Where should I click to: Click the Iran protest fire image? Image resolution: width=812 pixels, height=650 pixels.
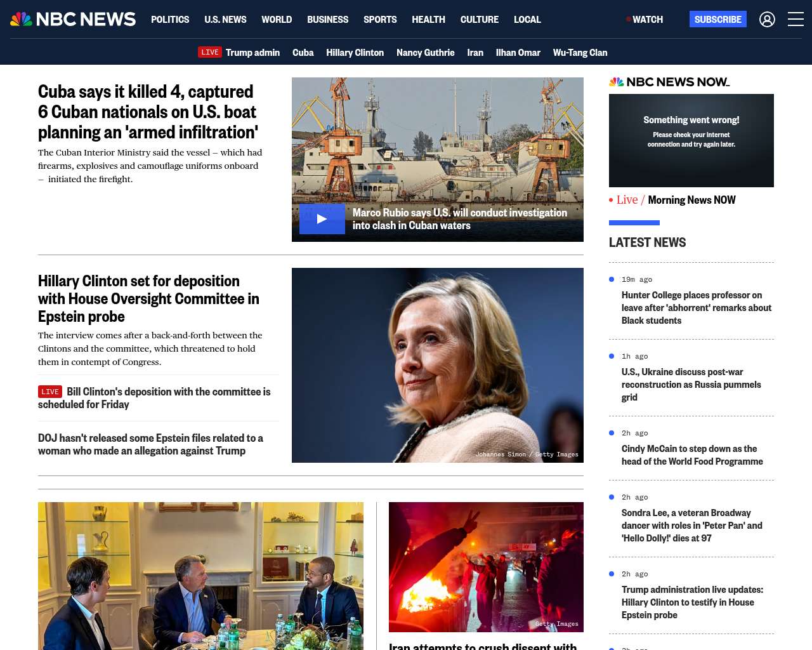[486, 567]
